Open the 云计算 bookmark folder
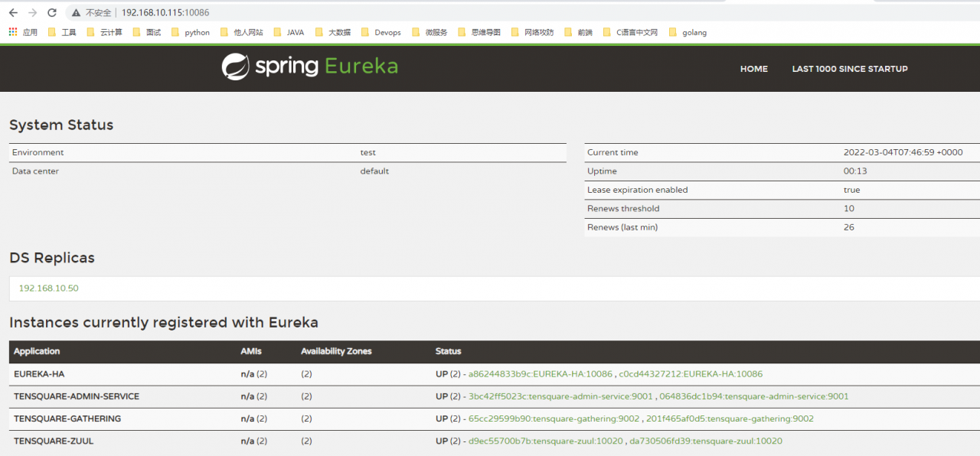The image size is (980, 456). (104, 32)
